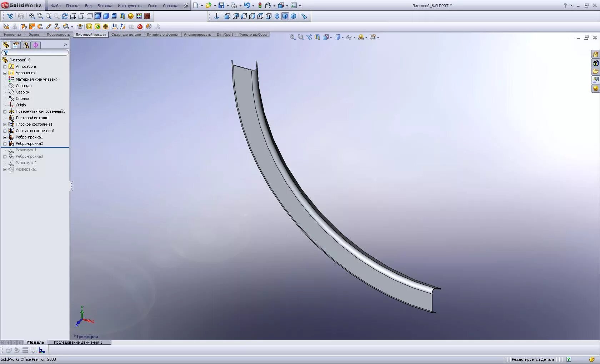Expand the Ребро-кромка1 feature node

point(5,137)
